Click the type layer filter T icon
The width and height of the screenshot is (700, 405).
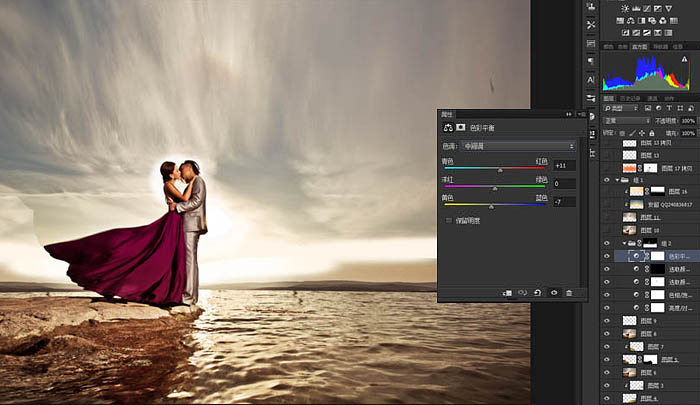click(x=669, y=108)
